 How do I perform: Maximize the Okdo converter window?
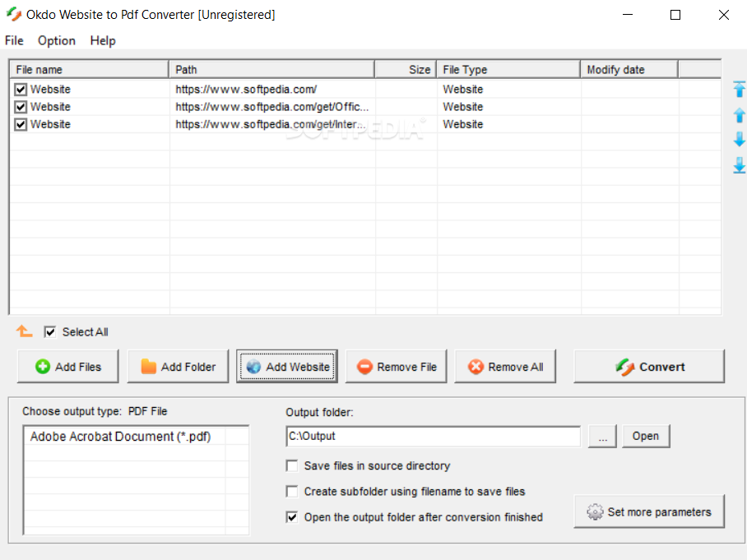point(675,15)
